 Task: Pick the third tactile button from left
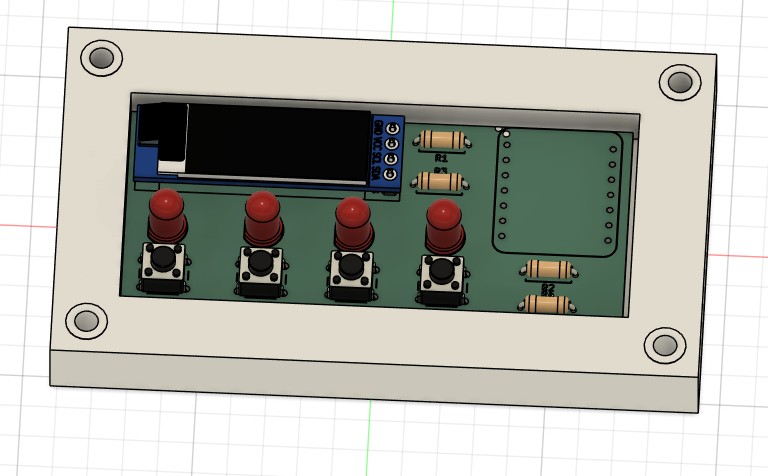[351, 273]
